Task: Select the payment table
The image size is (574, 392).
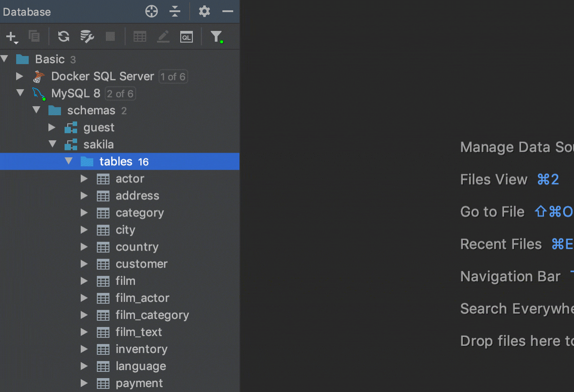Action: [x=139, y=383]
